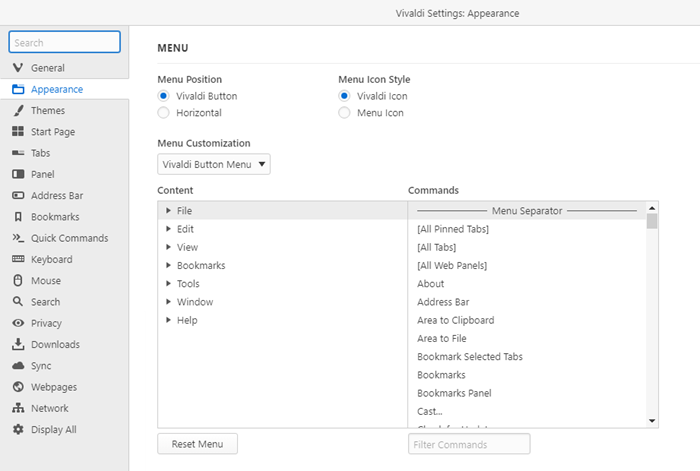Click the Commands list scroll up arrow
Screen dimensions: 700x471
tap(652, 208)
